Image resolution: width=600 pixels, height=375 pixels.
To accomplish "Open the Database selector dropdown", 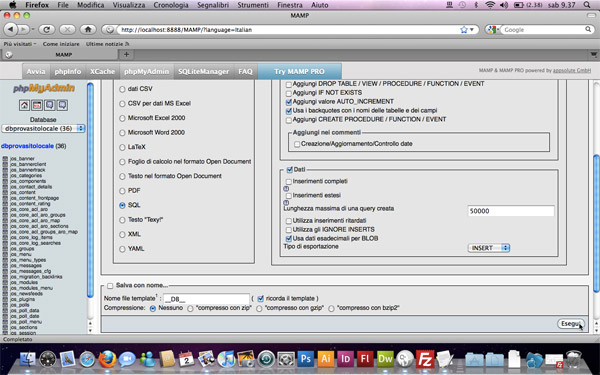I will pos(43,129).
